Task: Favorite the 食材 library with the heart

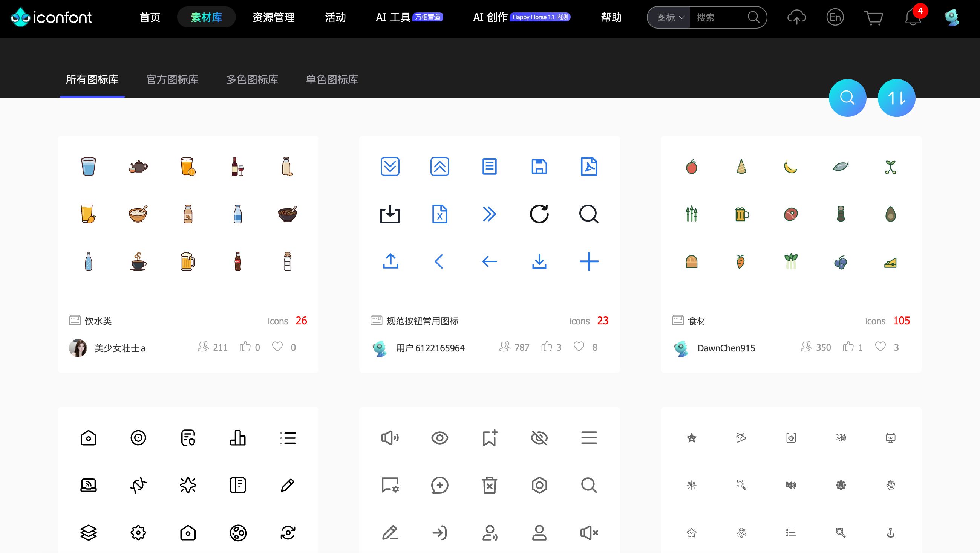Action: click(880, 347)
